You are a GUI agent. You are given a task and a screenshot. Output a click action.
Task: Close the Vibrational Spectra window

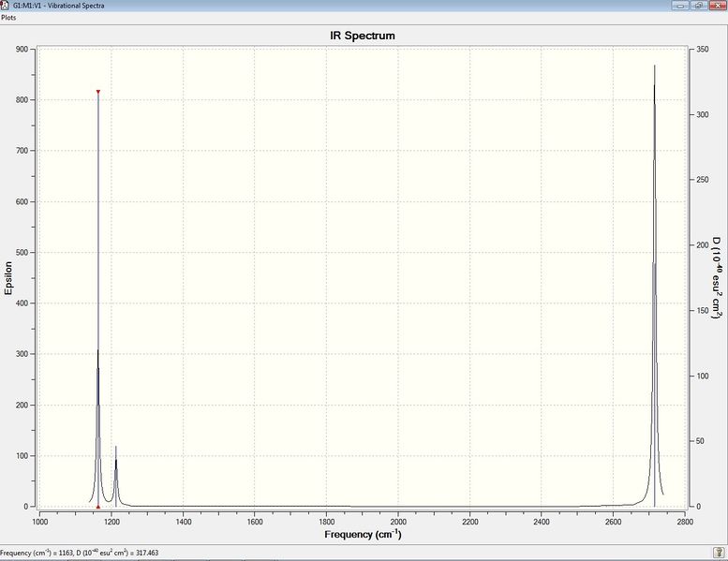tap(718, 6)
